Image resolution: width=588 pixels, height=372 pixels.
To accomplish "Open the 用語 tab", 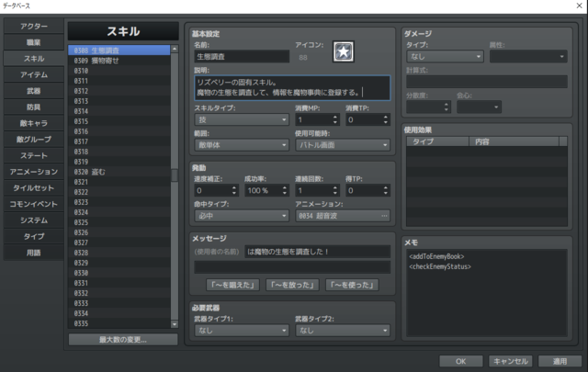I will click(34, 253).
